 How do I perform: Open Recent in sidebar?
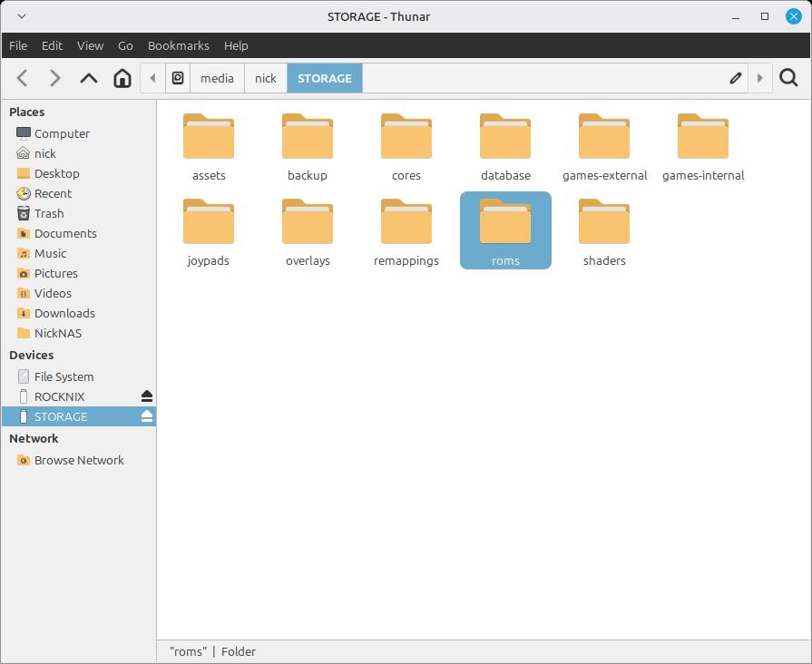(79, 194)
